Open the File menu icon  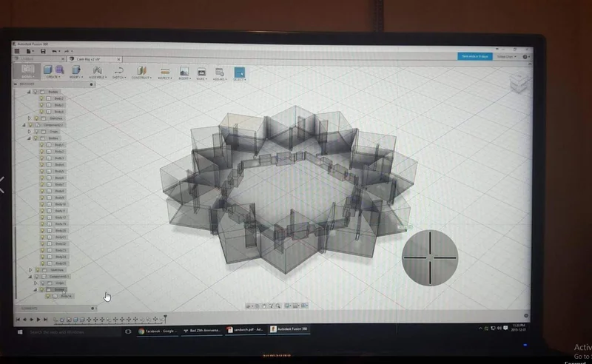[29, 51]
